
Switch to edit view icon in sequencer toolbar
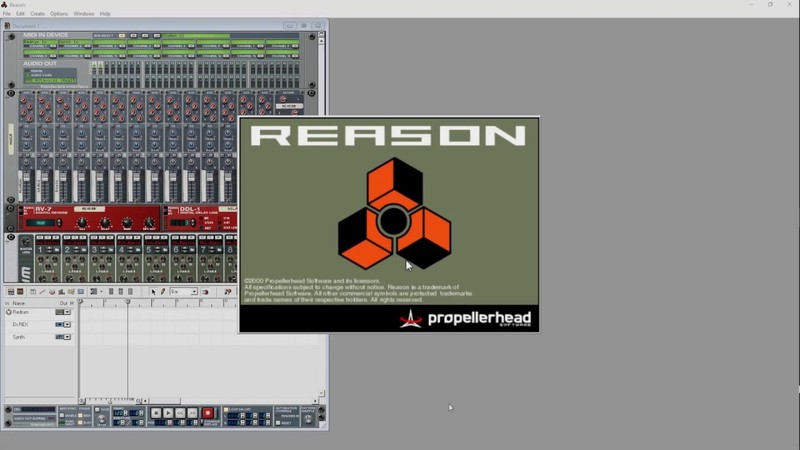20,292
